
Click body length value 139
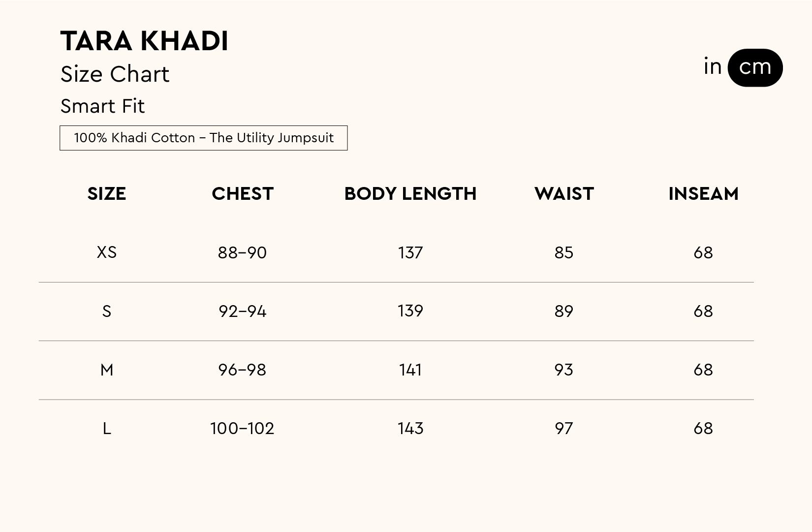(410, 311)
